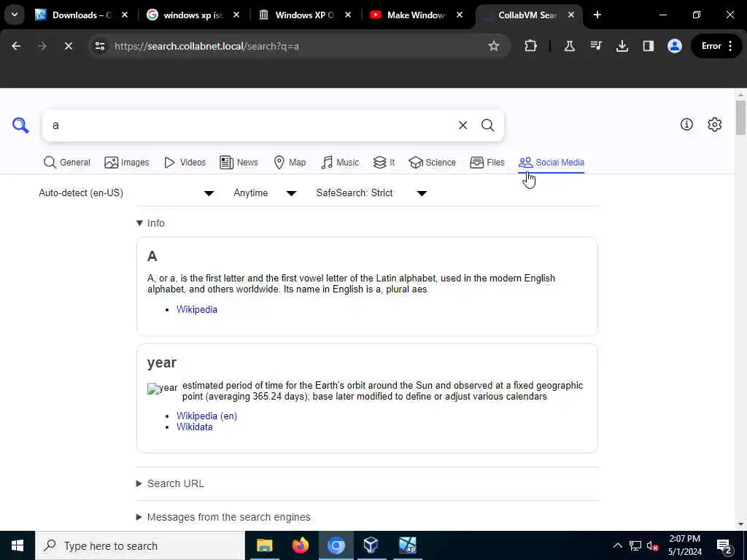Image resolution: width=747 pixels, height=560 pixels.
Task: Open Wikipedia link under A
Action: [197, 309]
